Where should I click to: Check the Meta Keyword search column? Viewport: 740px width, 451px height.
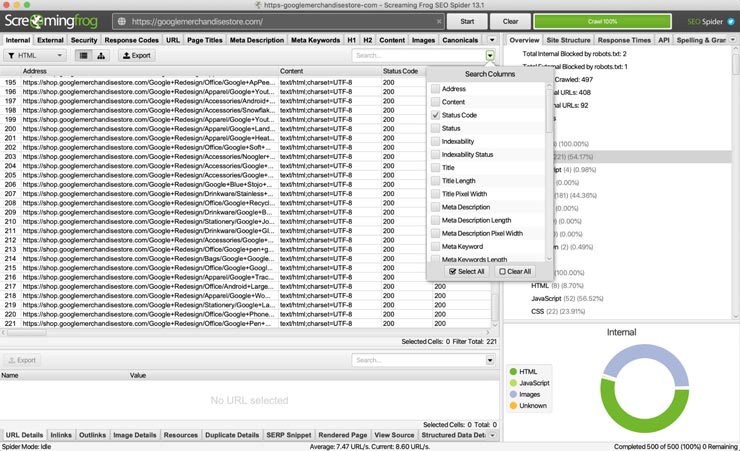pos(435,246)
